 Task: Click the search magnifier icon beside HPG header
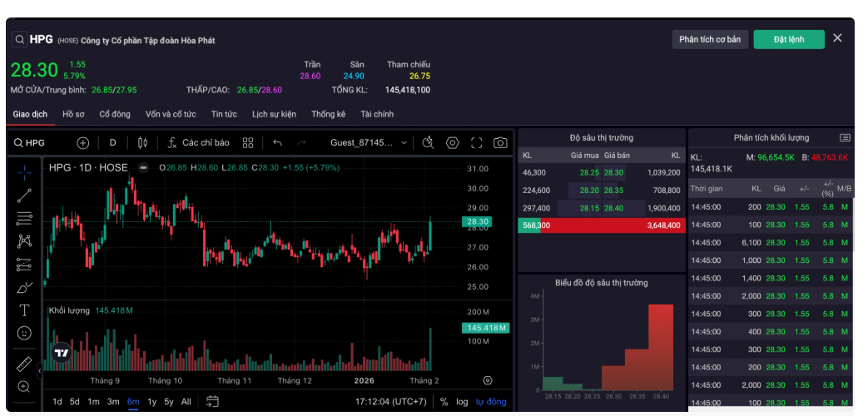coord(19,40)
